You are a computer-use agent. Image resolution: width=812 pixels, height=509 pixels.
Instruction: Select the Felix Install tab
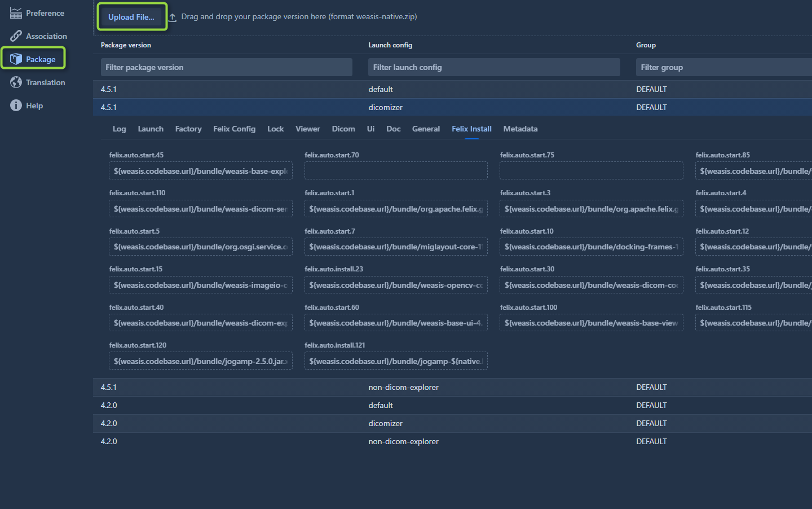pyautogui.click(x=471, y=129)
